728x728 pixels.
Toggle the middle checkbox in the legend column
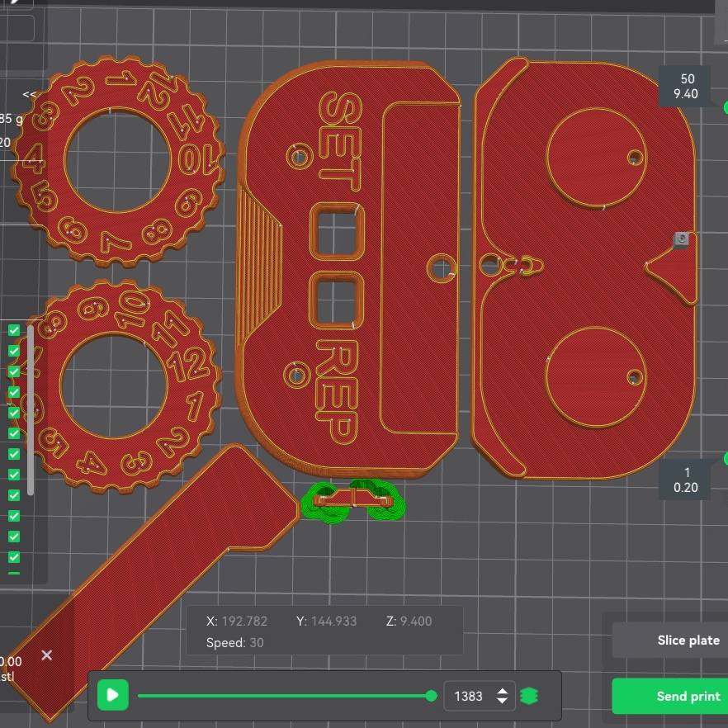click(14, 433)
